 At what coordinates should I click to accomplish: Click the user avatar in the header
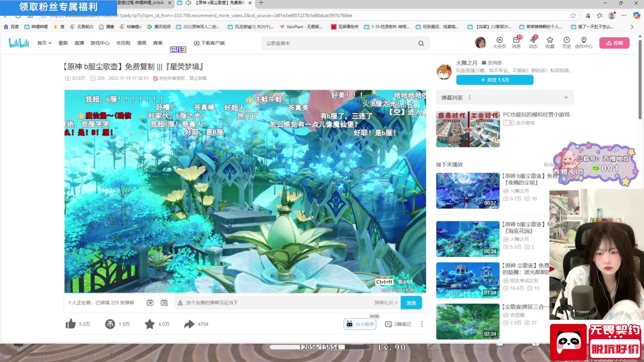tap(481, 43)
